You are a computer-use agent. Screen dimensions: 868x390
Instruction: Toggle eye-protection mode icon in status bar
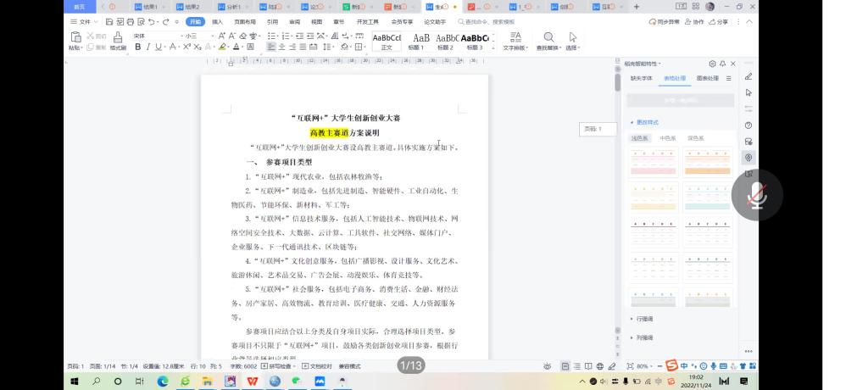(x=547, y=366)
